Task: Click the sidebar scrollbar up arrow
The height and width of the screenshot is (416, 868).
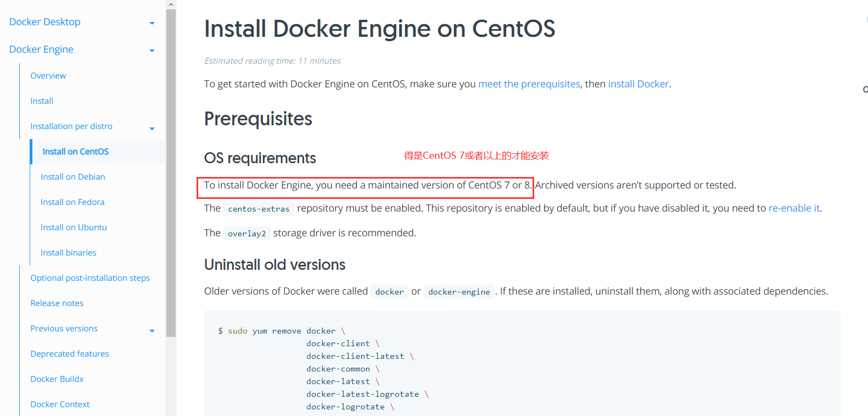Action: pyautogui.click(x=171, y=4)
